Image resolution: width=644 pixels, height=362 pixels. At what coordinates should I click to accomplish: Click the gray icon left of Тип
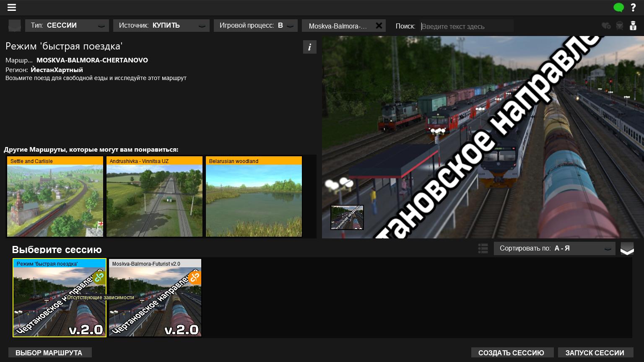click(15, 26)
